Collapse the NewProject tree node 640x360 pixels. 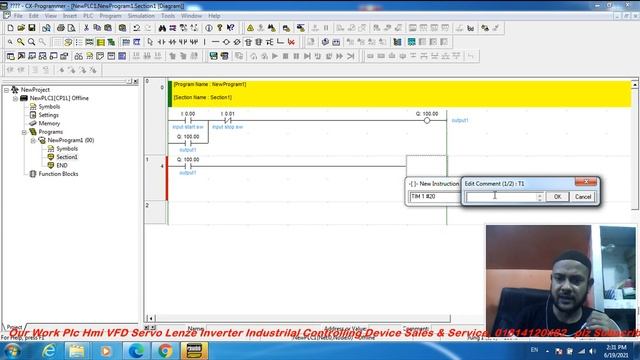click(6, 90)
